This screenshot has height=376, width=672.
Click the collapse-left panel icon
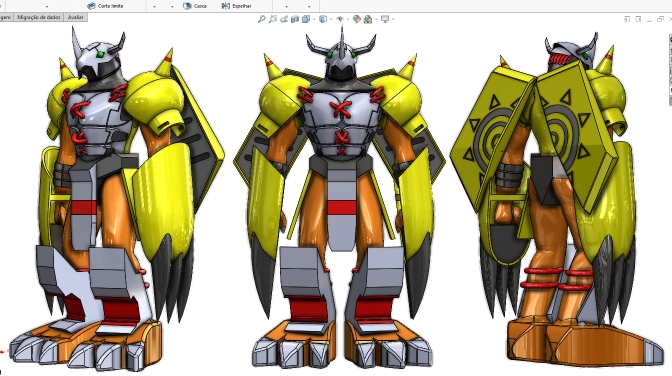point(627,19)
